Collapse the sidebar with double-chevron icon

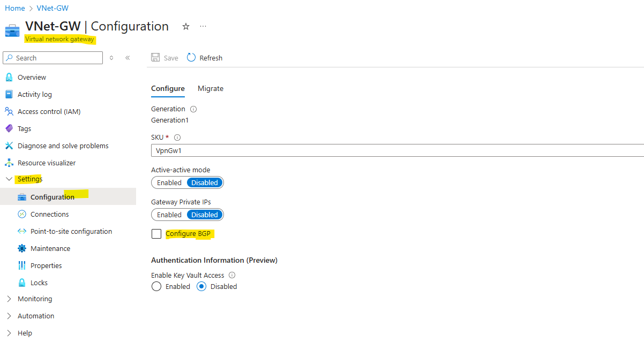click(x=128, y=58)
